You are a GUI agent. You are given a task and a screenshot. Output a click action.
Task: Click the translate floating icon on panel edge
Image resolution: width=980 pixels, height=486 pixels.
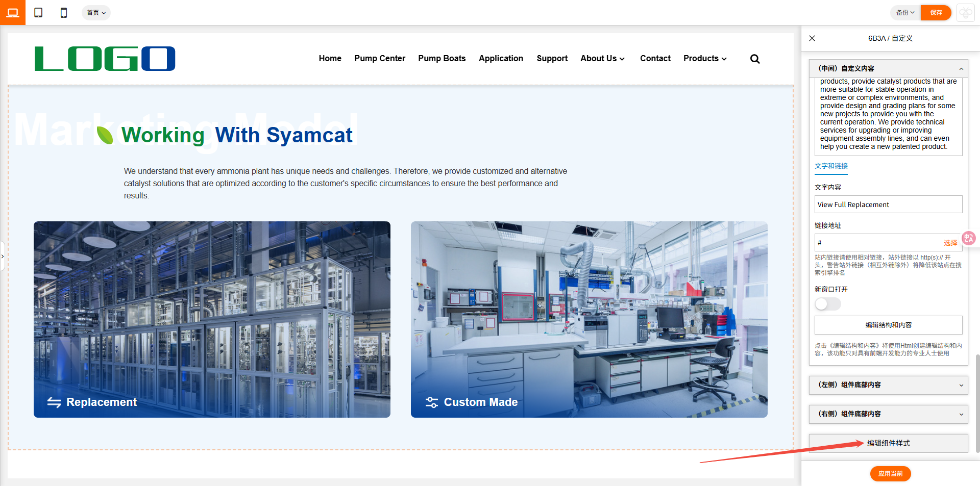[969, 238]
